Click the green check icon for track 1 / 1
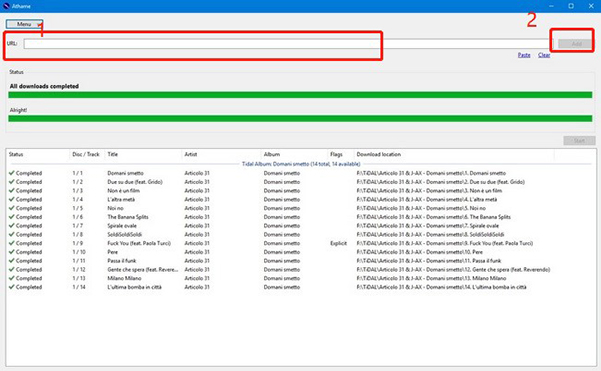The image size is (601, 371). click(11, 173)
